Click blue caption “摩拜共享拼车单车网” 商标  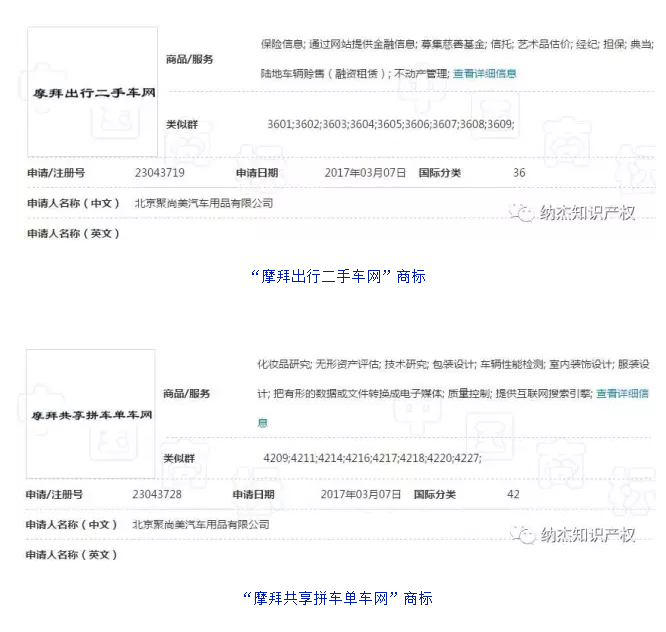pyautogui.click(x=338, y=598)
